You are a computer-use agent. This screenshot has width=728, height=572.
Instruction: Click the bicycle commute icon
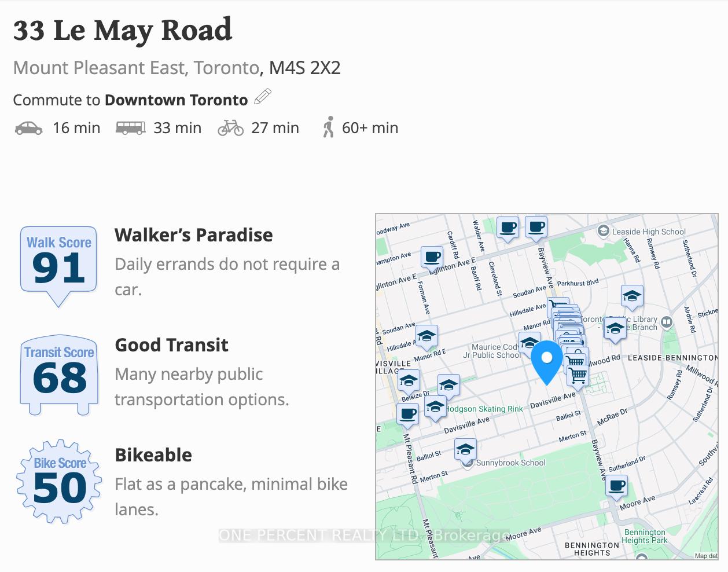click(230, 128)
